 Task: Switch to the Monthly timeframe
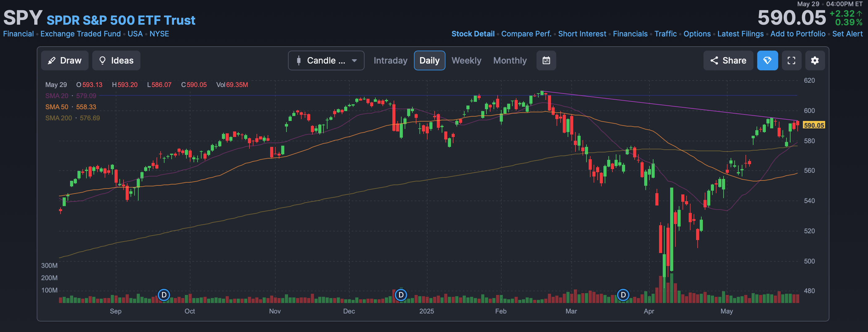tap(510, 60)
